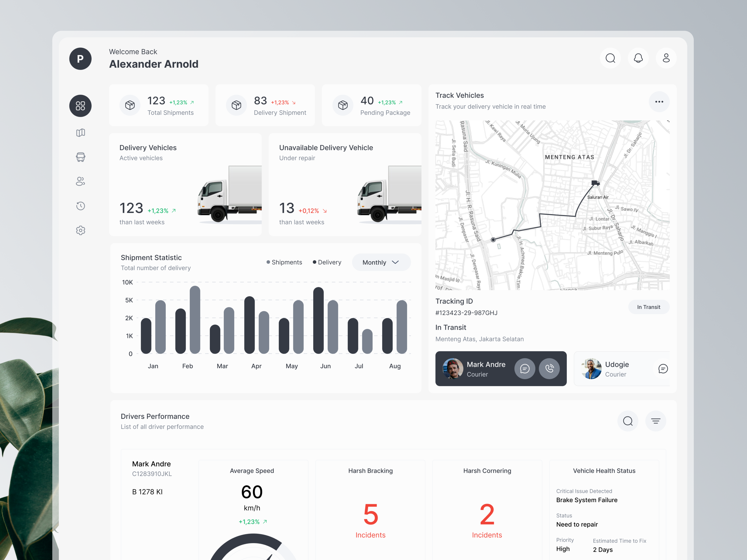The width and height of the screenshot is (747, 560).
Task: Click the notification bell icon
Action: pos(638,58)
